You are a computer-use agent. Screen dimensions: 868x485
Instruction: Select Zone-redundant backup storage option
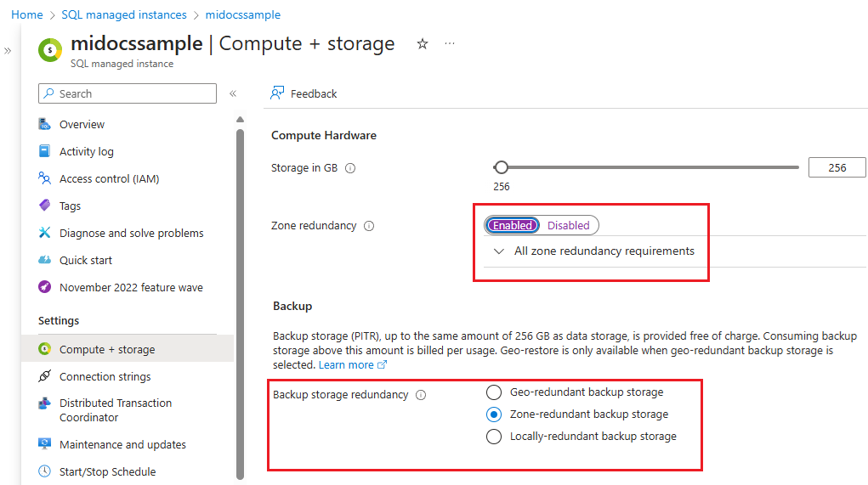click(x=494, y=415)
